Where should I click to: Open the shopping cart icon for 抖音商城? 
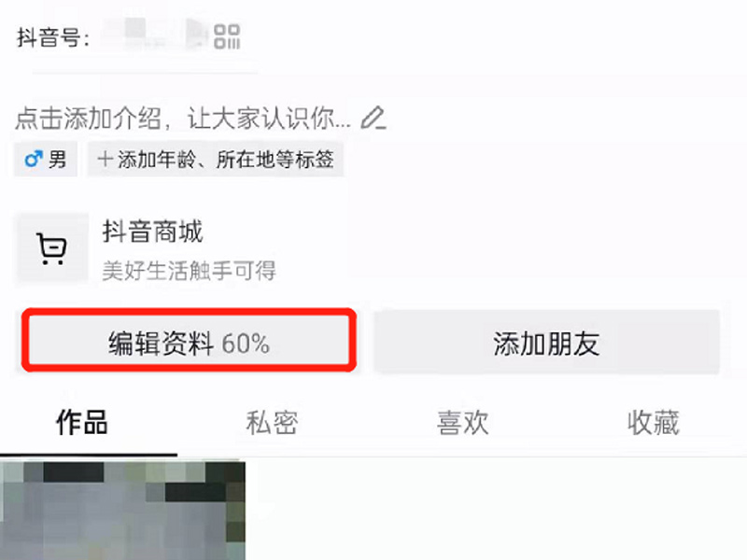point(52,248)
